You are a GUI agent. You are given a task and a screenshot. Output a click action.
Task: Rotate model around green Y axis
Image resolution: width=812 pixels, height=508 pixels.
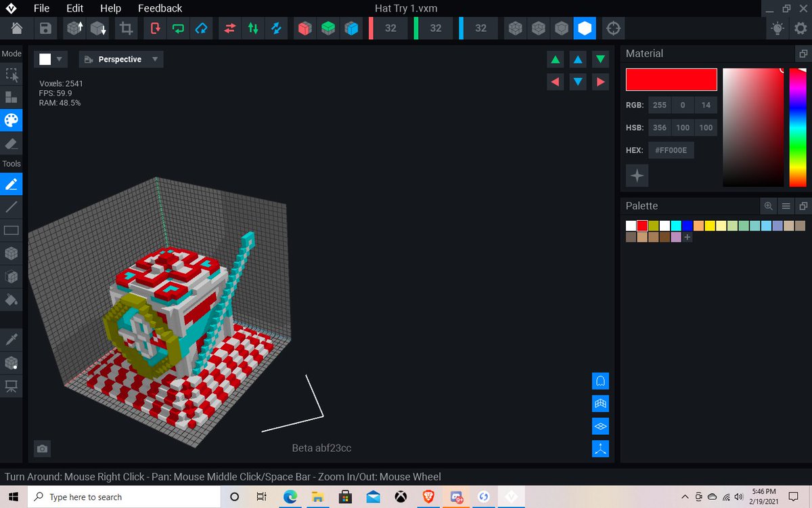pyautogui.click(x=178, y=28)
